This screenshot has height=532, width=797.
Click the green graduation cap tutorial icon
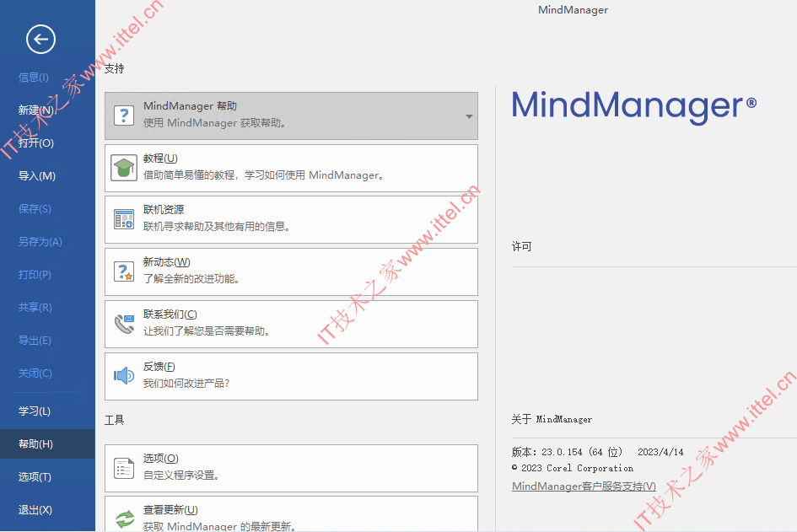pos(123,168)
